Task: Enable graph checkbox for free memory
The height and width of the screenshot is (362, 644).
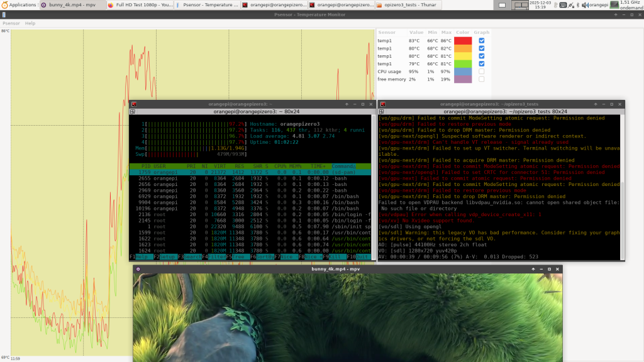Action: point(482,79)
